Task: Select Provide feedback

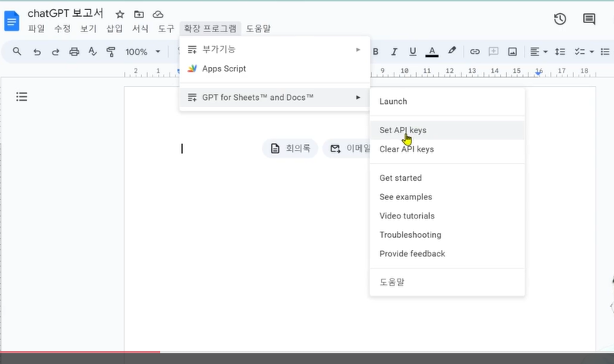Action: click(447, 254)
